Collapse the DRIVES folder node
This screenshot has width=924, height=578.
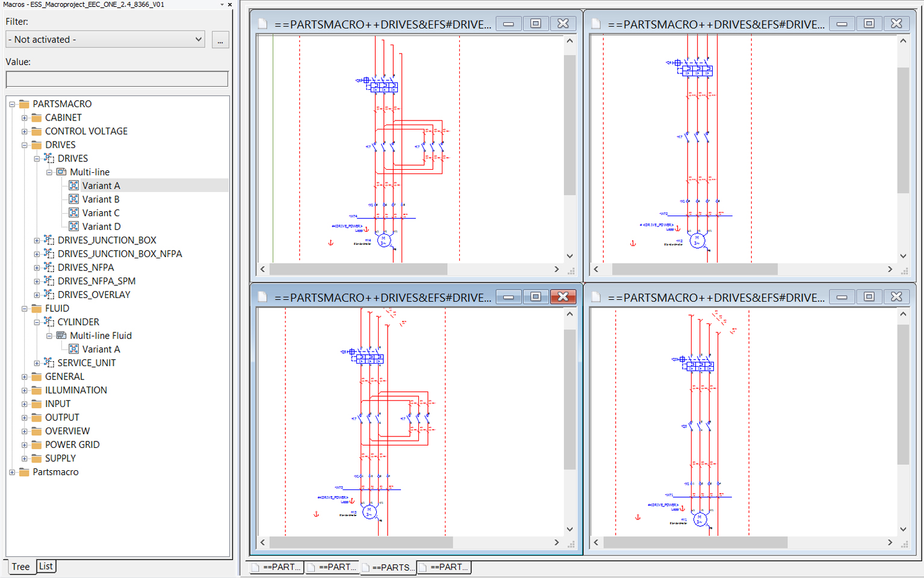pyautogui.click(x=25, y=144)
